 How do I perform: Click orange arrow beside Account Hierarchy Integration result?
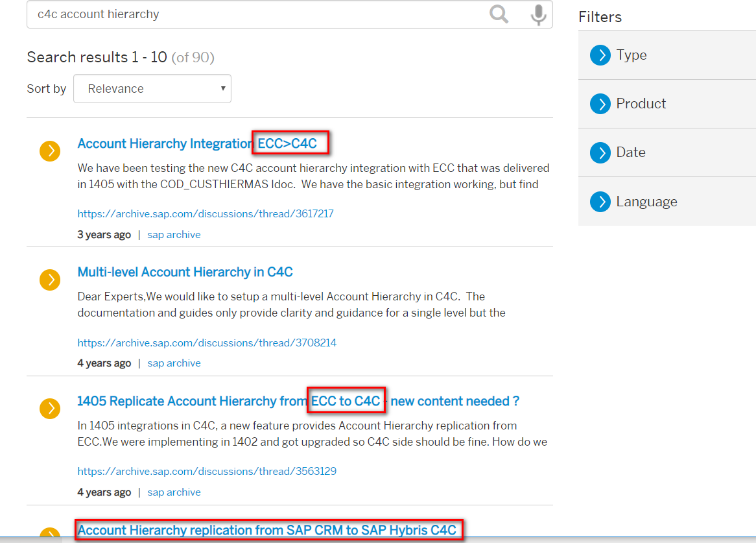(x=50, y=151)
